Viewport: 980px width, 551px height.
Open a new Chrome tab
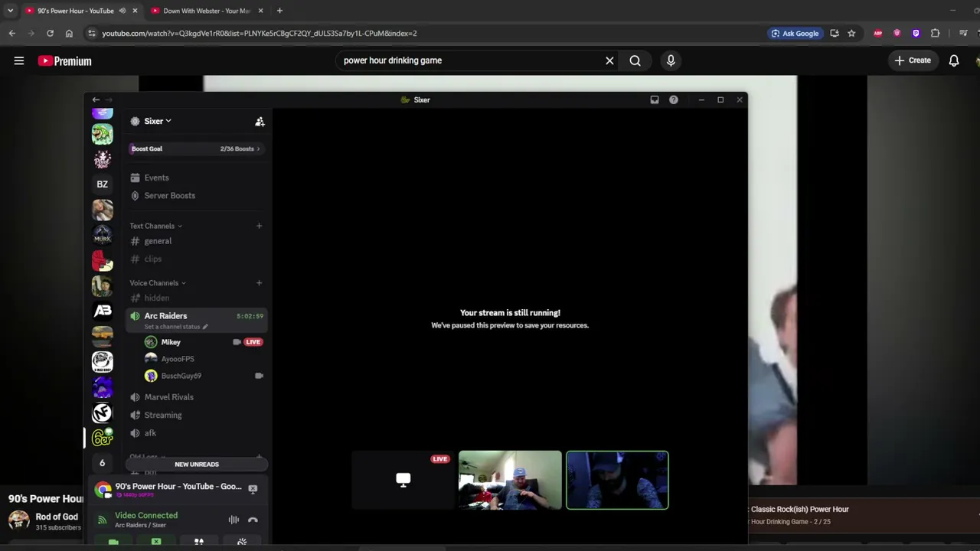(x=279, y=11)
